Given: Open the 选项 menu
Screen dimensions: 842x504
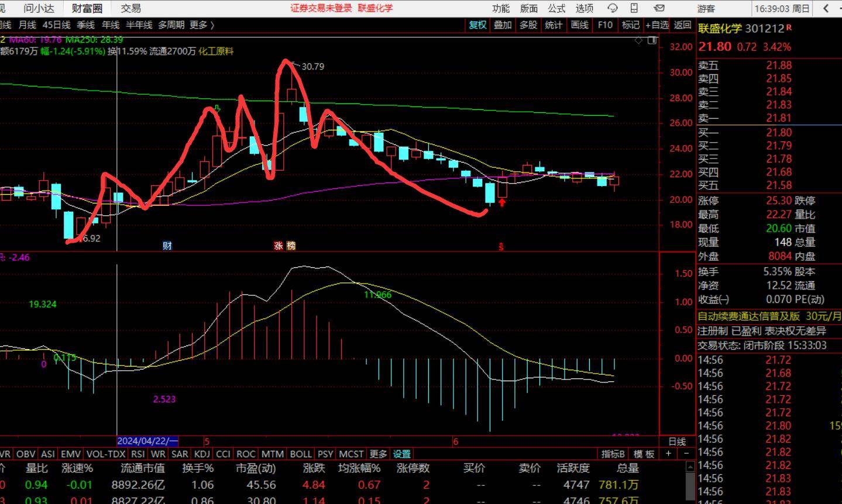Looking at the screenshot, I should coord(584,8).
